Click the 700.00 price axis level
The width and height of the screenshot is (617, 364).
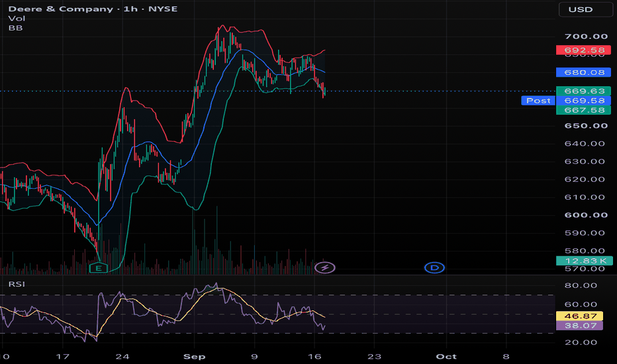(x=586, y=36)
